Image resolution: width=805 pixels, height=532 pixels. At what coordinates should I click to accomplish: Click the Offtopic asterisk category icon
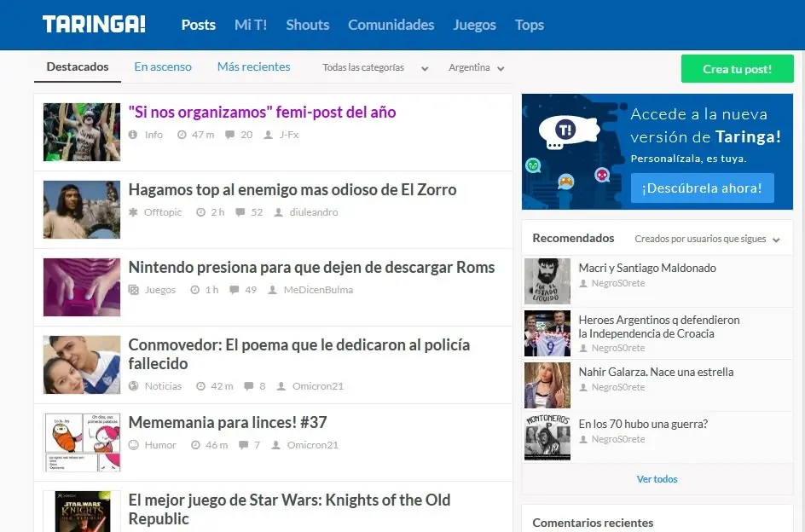pos(133,212)
